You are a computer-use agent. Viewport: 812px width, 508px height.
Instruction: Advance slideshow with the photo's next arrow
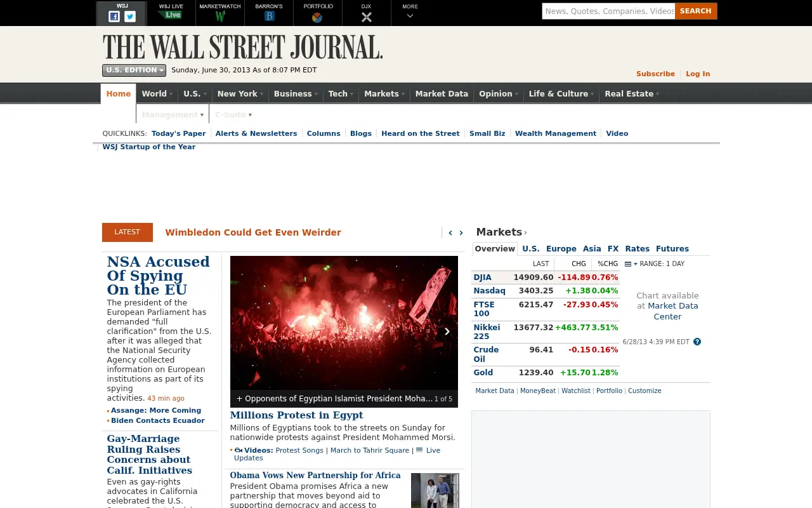(x=447, y=331)
